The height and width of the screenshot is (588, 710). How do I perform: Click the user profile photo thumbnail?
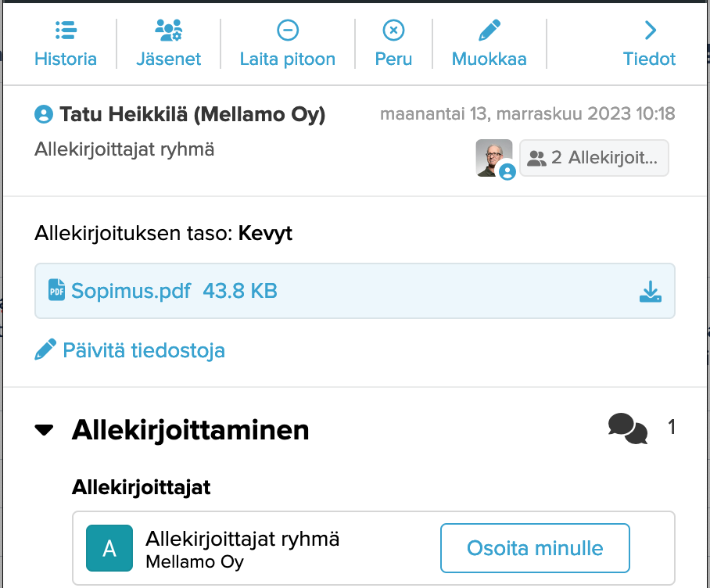pyautogui.click(x=493, y=157)
